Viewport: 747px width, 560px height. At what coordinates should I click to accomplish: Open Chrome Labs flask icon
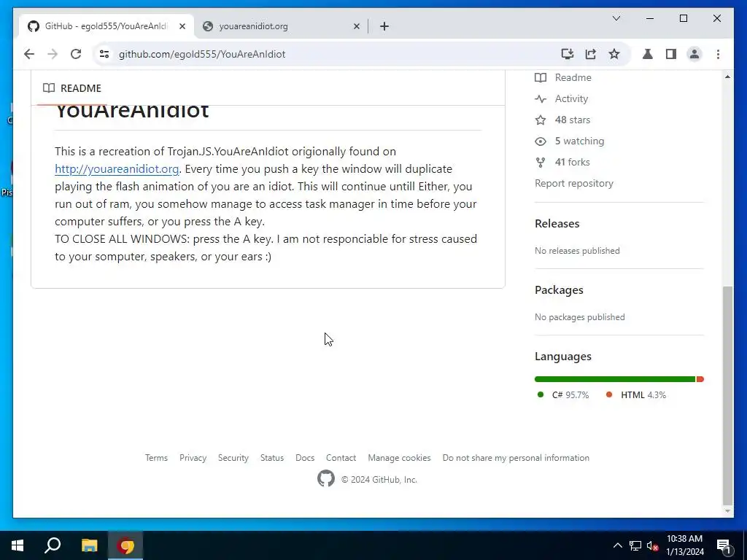(648, 54)
